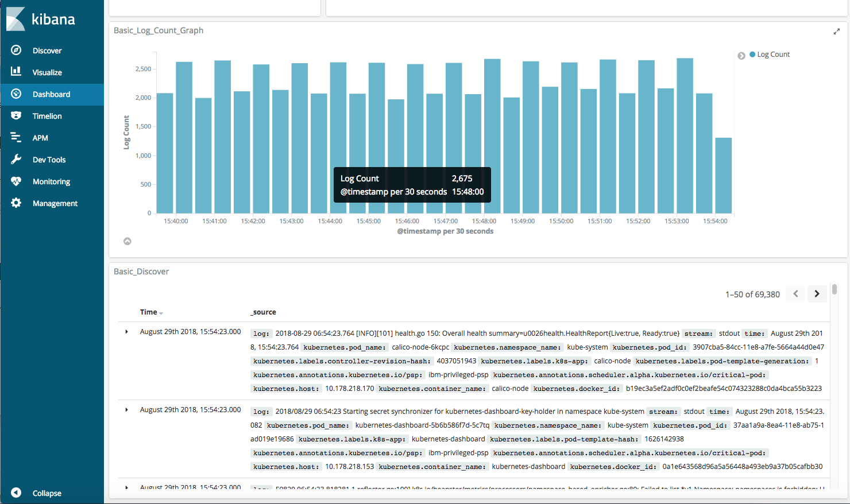The width and height of the screenshot is (850, 504).
Task: Click the 15:54:00 x-axis label
Action: [715, 221]
